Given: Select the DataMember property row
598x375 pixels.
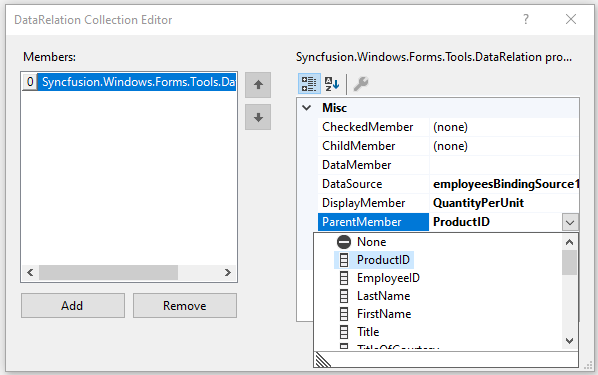Looking at the screenshot, I should click(448, 165).
